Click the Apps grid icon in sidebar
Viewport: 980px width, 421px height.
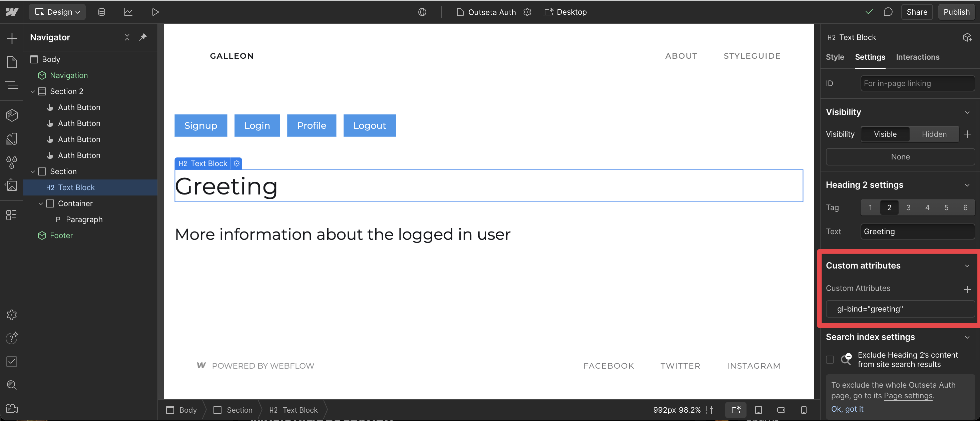click(x=12, y=215)
